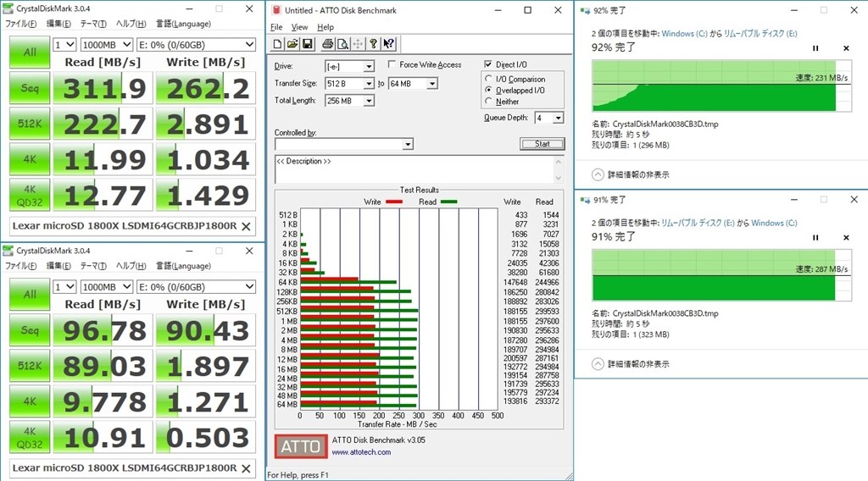The height and width of the screenshot is (481, 868).
Task: Open the File menu in ATTO
Action: click(x=276, y=27)
